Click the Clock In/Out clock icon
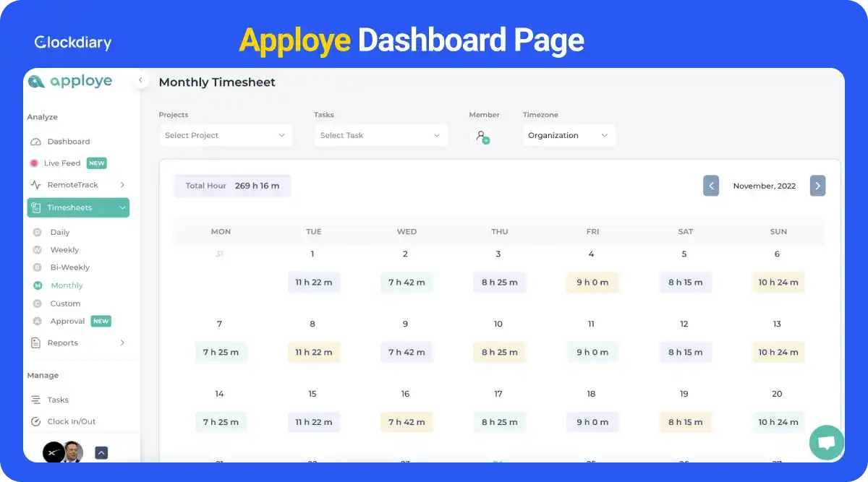 36,421
